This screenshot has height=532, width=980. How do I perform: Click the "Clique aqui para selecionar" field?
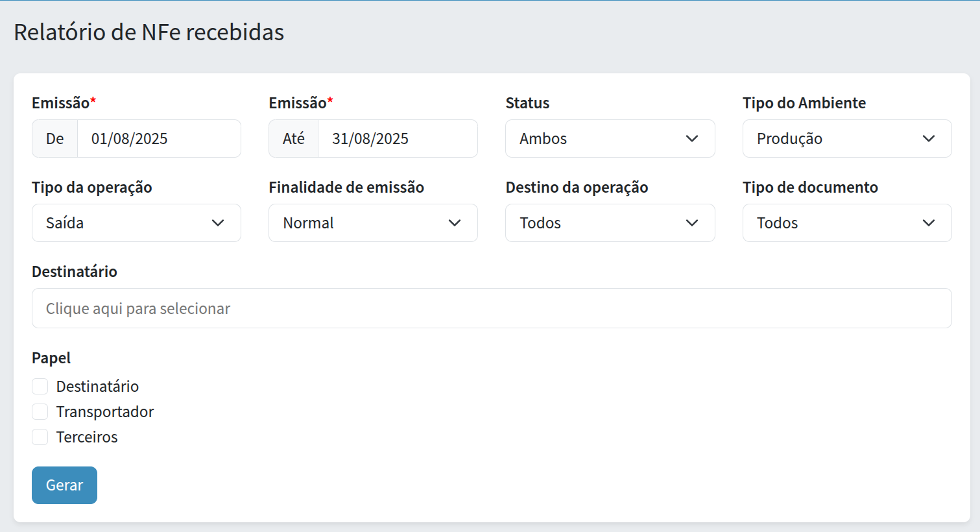491,309
